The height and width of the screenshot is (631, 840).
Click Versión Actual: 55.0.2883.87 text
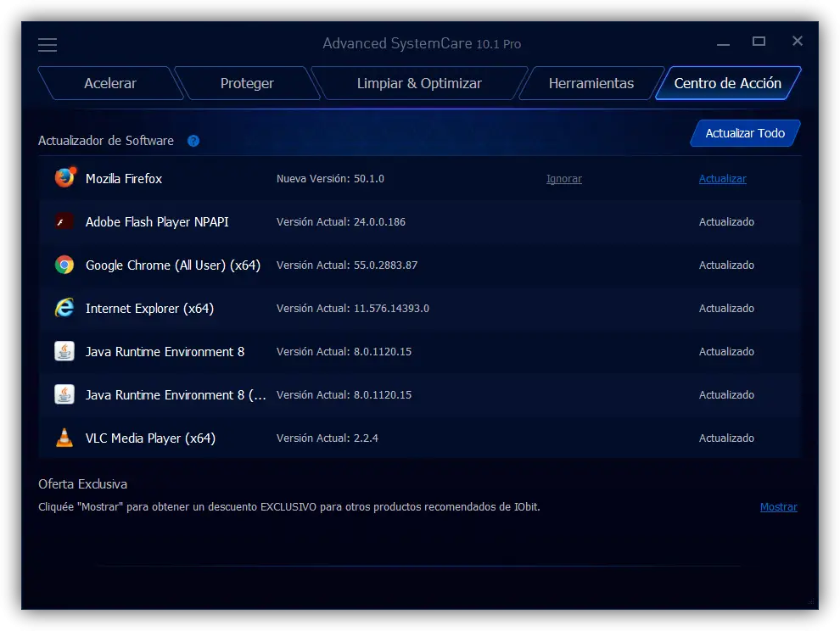tap(347, 265)
